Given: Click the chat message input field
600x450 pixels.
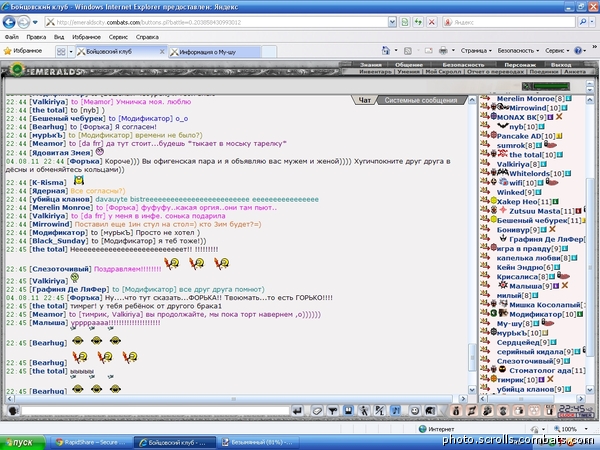Looking at the screenshot, I should click(x=155, y=411).
